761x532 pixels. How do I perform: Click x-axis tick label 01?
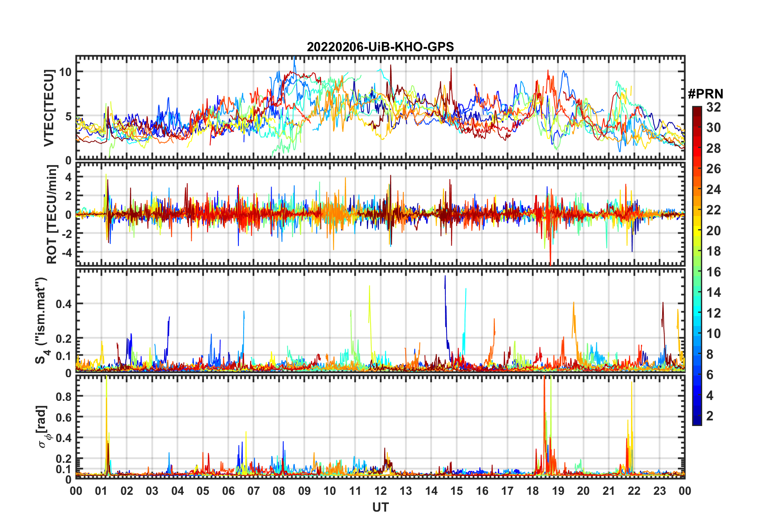101,491
